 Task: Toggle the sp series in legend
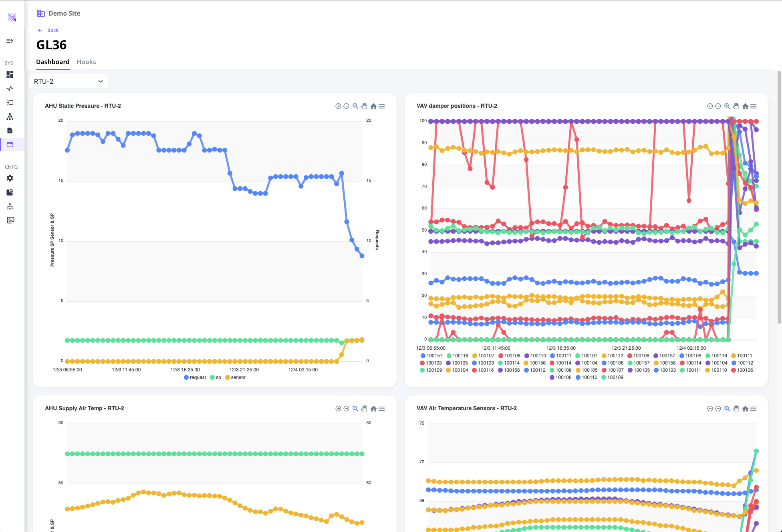(x=216, y=377)
